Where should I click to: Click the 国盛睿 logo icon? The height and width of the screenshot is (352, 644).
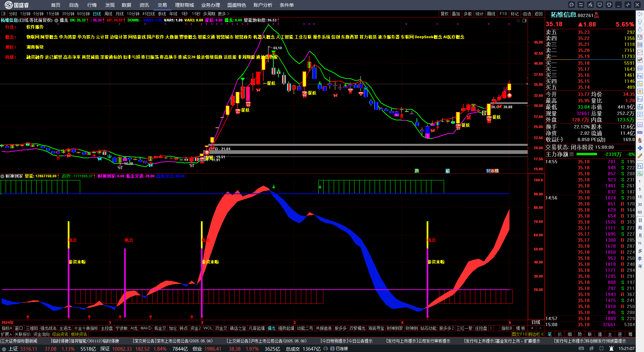[8, 5]
